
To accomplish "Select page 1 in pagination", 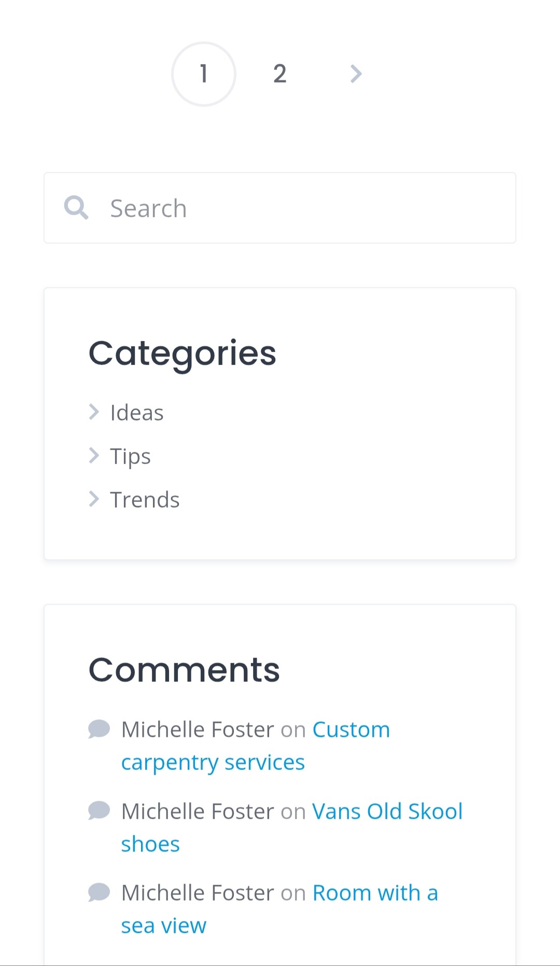I will (204, 74).
